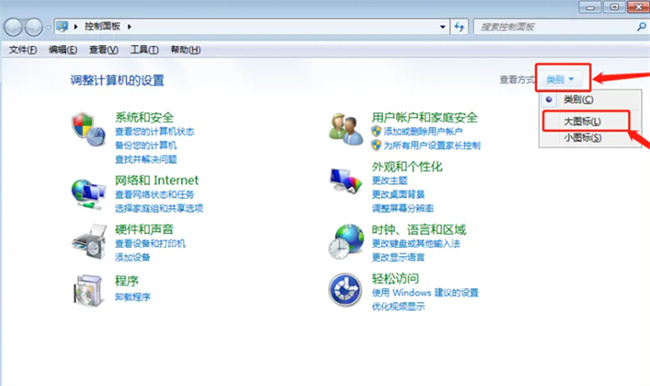Image resolution: width=650 pixels, height=386 pixels.
Task: Click shield icon beside 添加或删除用户帐户
Action: pos(376,131)
